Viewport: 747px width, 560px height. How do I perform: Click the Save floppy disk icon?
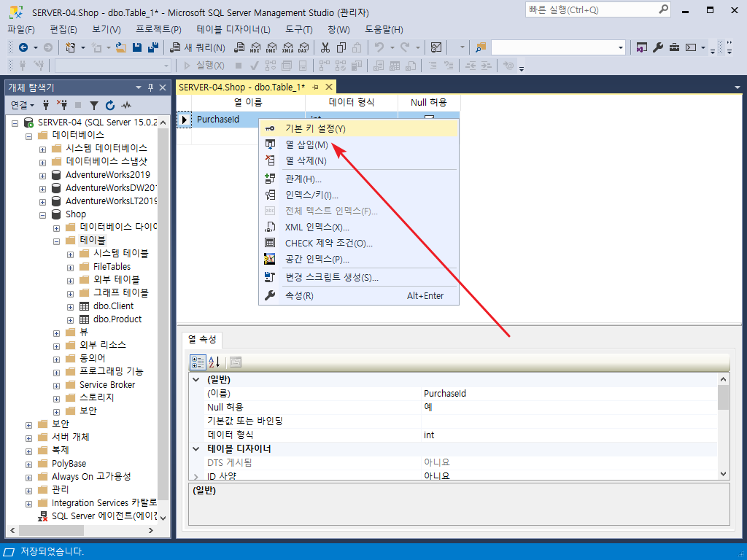[x=137, y=47]
